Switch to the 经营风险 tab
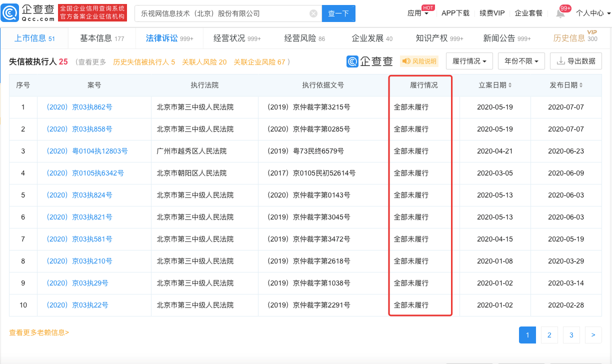This screenshot has width=612, height=364. pos(304,38)
